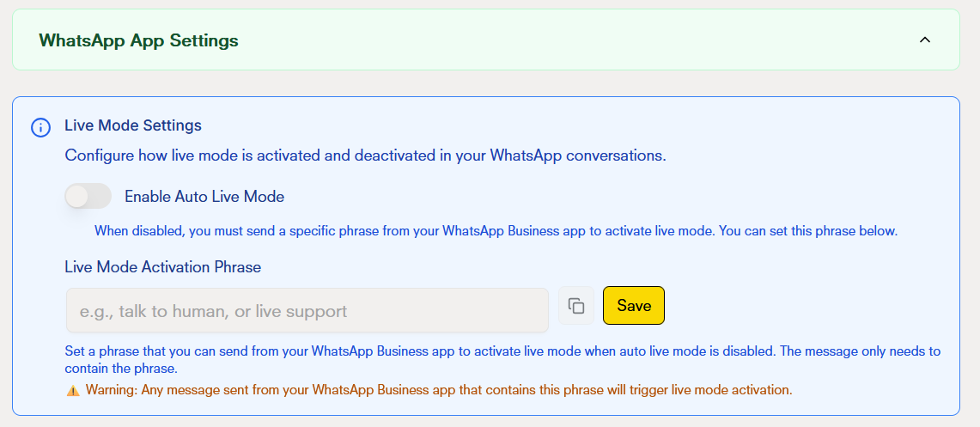
Task: Click the Live Mode Settings heading
Action: coord(133,125)
